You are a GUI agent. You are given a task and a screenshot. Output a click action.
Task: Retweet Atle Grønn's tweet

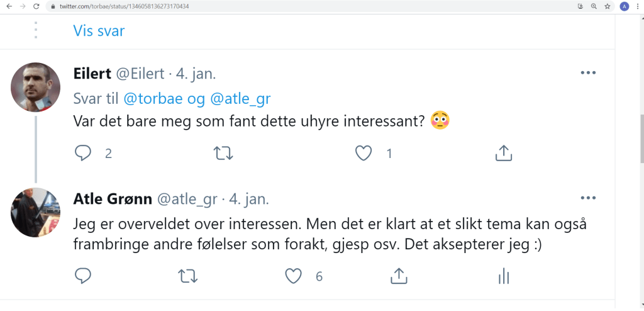pyautogui.click(x=187, y=276)
